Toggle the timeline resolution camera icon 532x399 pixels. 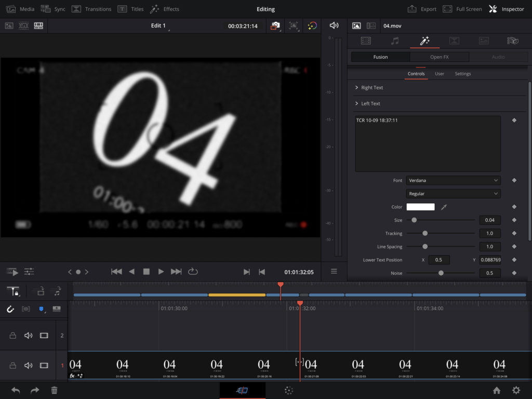[275, 26]
